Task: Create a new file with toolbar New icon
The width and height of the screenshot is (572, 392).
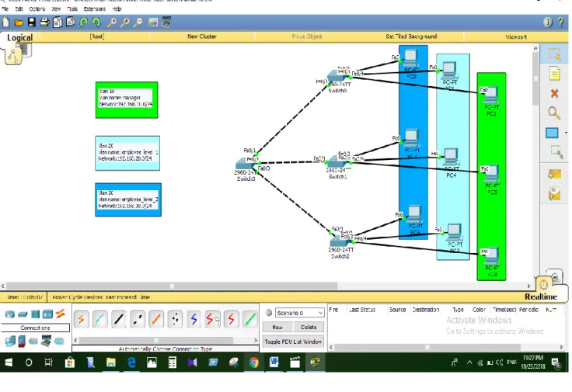Action: pos(6,23)
